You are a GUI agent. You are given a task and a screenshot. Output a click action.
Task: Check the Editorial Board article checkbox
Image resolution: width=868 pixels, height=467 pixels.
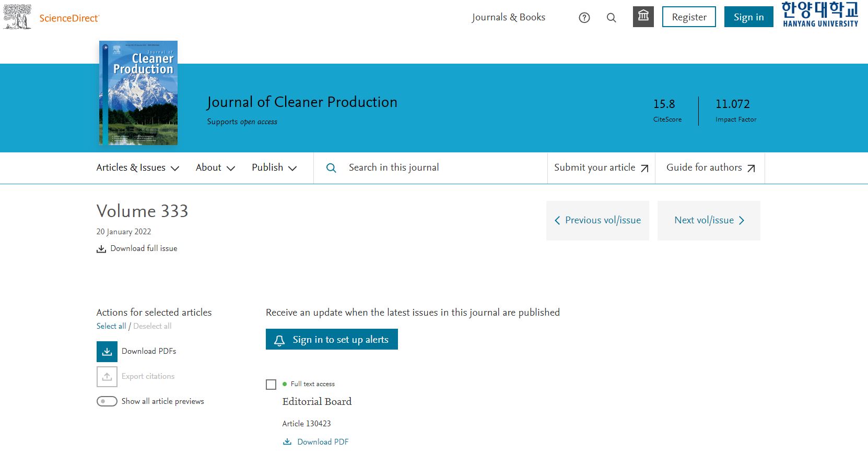pos(271,385)
